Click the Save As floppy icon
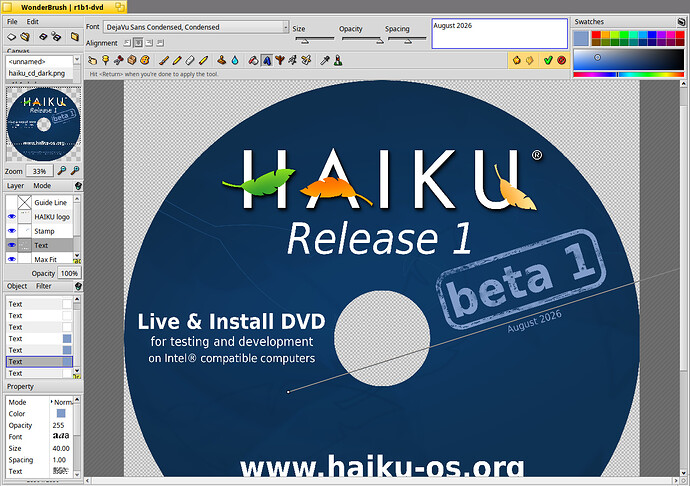This screenshot has height=486, width=690. point(56,37)
